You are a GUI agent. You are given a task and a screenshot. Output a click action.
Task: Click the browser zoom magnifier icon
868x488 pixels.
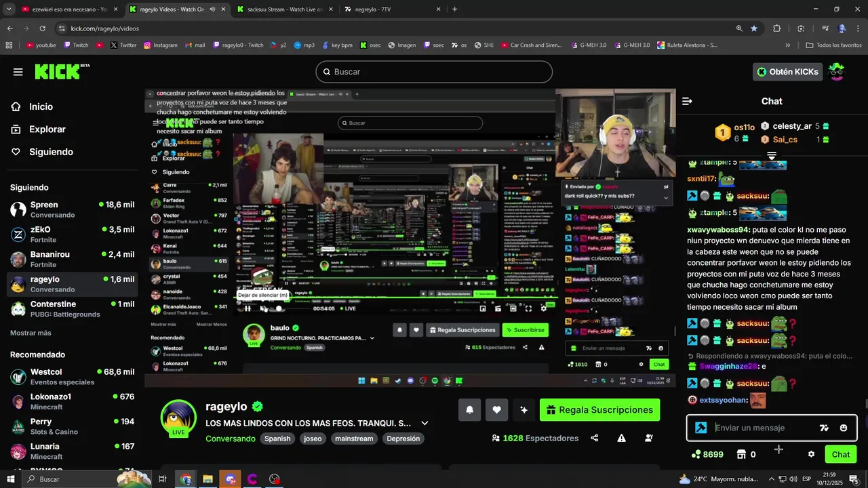(739, 28)
